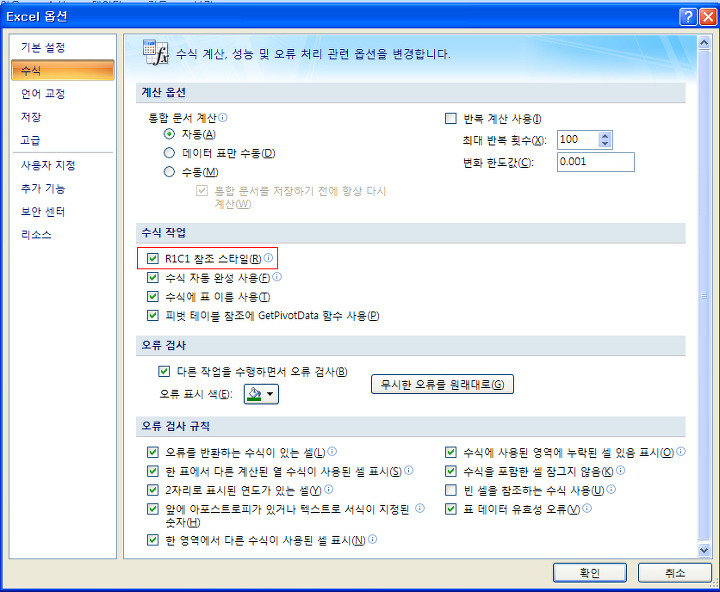The height and width of the screenshot is (592, 720).
Task: Click info icon beside 수식을 포함한 셀 잠그지 않음
Action: 620,470
